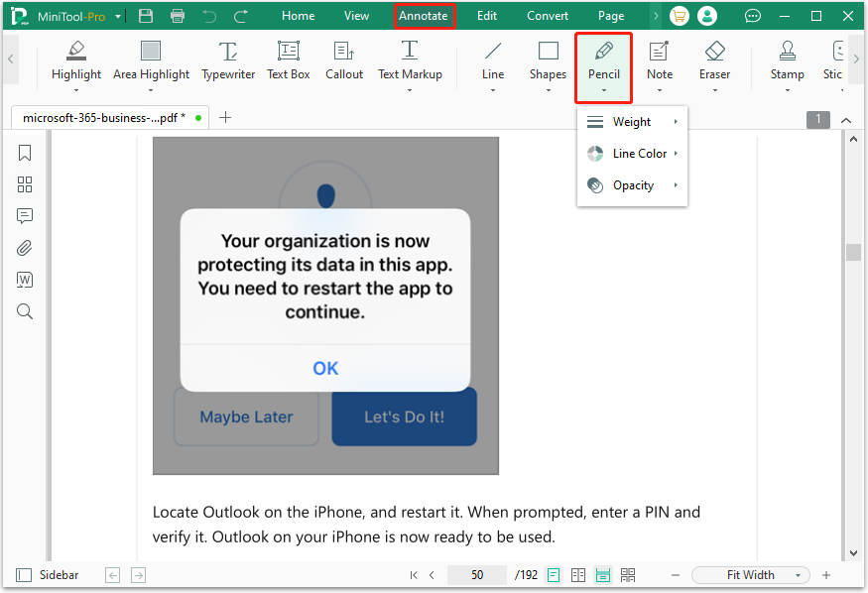Enable two-page continuous scrolling view

[x=628, y=575]
